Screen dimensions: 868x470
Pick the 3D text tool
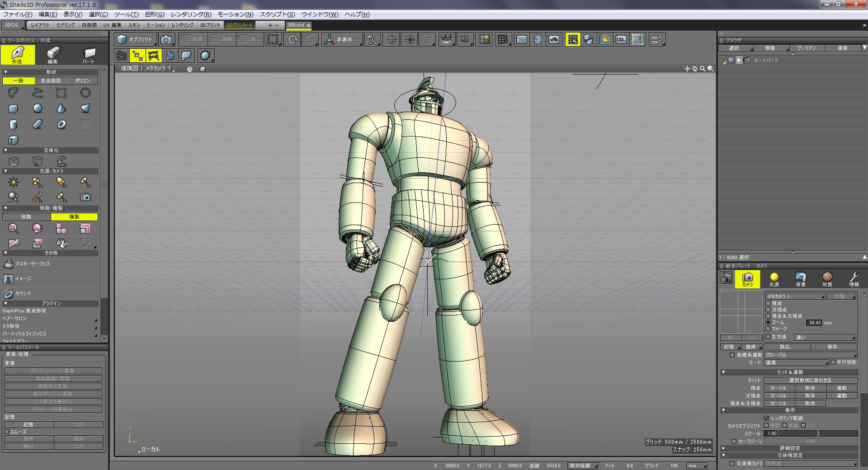tap(14, 140)
